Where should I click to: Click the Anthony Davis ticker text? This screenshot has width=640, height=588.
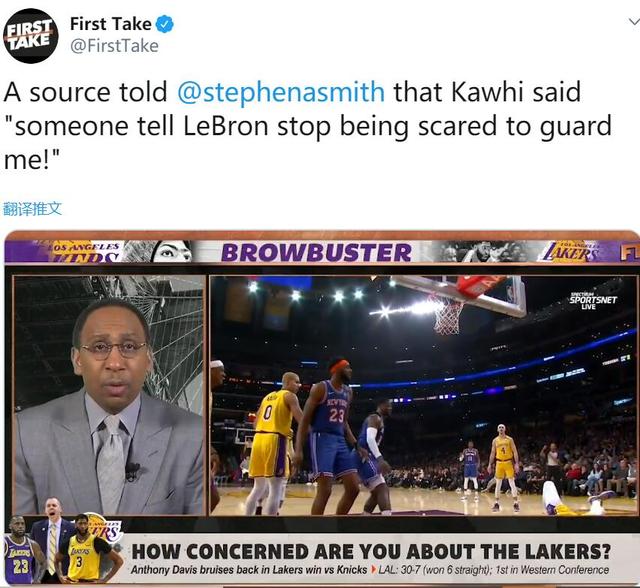click(x=249, y=570)
